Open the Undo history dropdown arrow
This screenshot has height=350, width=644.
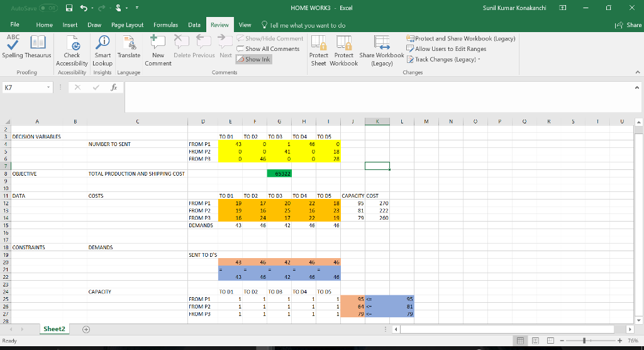point(92,8)
